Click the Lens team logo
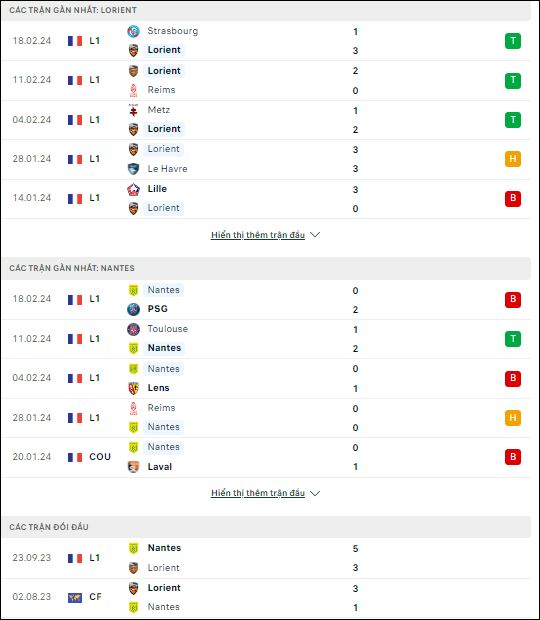Viewport: 540px width, 620px height. pos(133,388)
